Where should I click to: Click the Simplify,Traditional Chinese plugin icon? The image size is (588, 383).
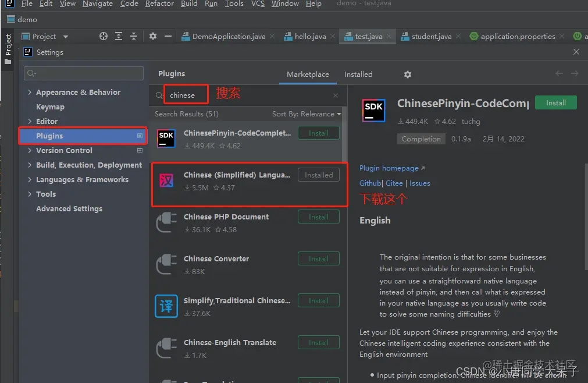coord(166,306)
